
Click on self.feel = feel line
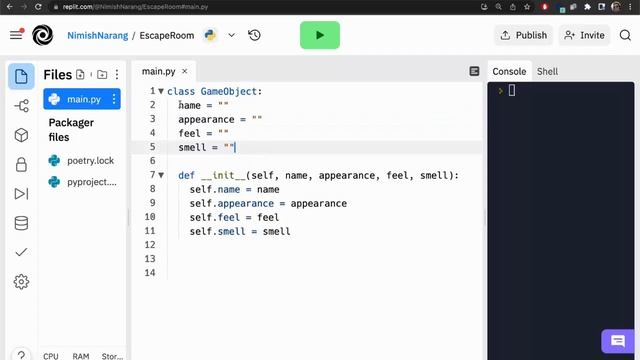pyautogui.click(x=234, y=217)
